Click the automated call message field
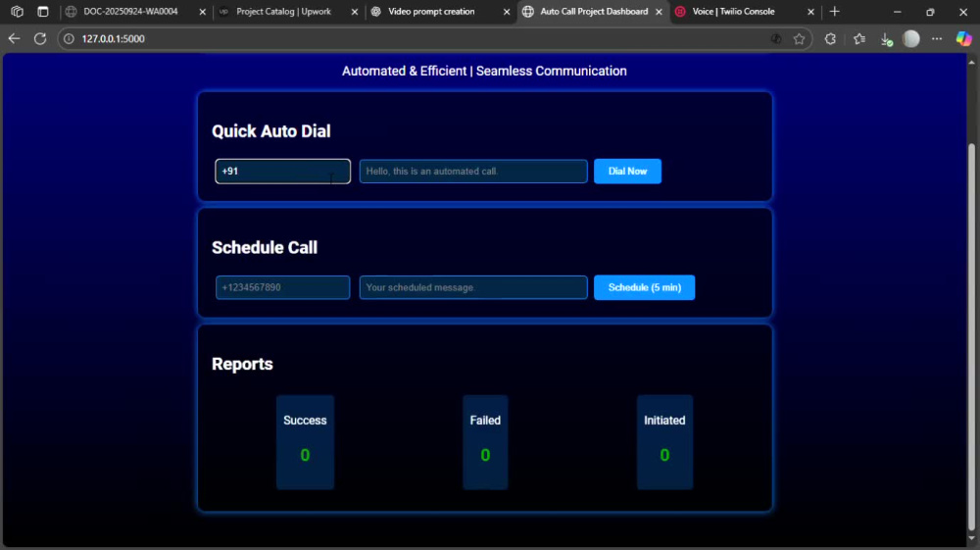Viewport: 980px width, 550px height. pos(473,172)
